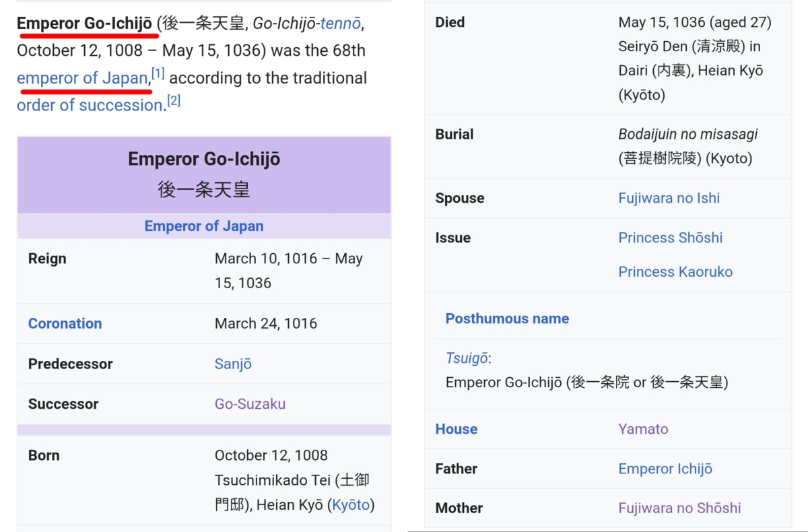Click the 'Successor' row label
The width and height of the screenshot is (808, 532).
pos(63,404)
